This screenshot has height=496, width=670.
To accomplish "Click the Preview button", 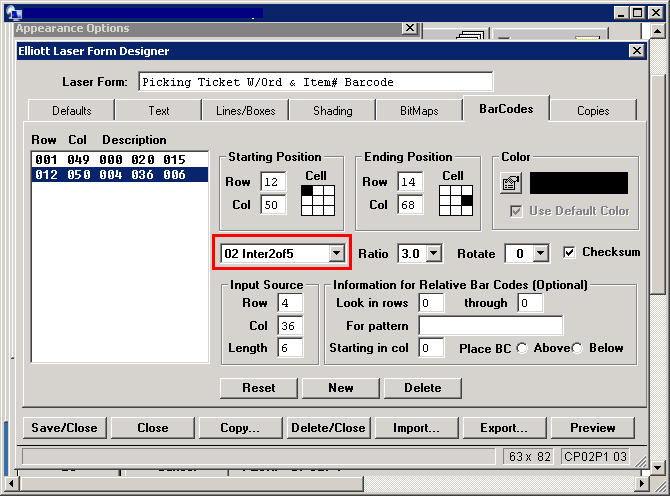I will pos(593,428).
